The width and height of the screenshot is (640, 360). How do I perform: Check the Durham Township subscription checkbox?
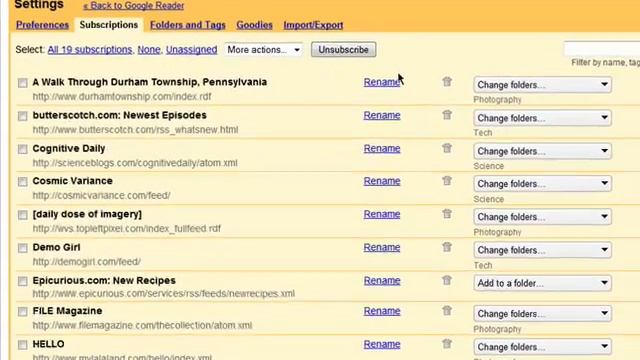tap(22, 83)
